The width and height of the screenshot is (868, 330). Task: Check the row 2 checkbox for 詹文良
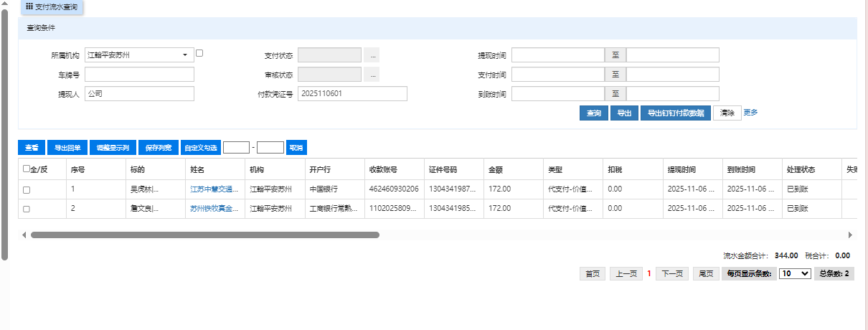27,209
